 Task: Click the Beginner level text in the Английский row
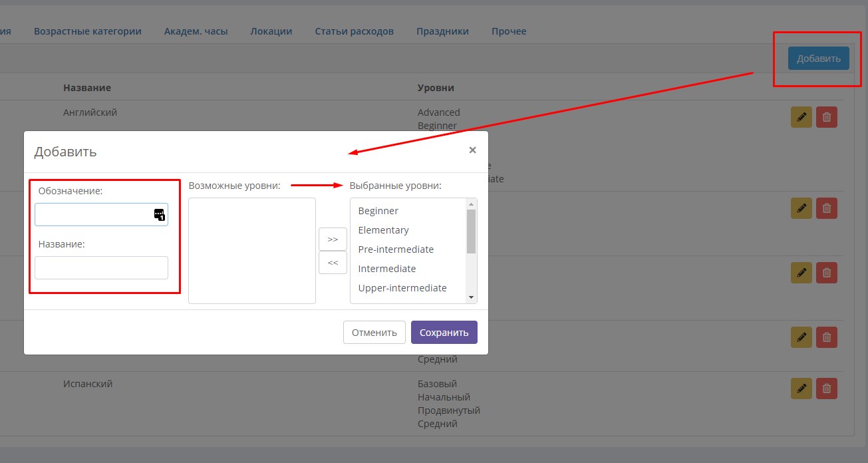(437, 126)
